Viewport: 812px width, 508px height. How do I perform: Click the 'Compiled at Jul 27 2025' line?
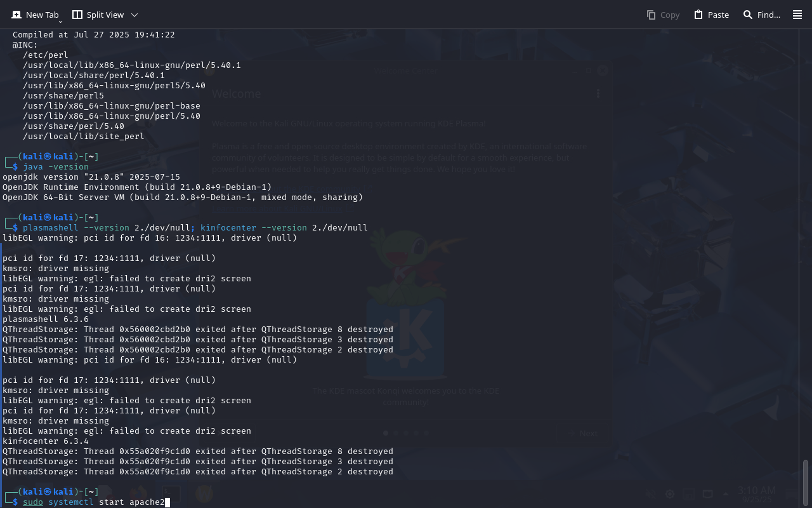coord(93,35)
